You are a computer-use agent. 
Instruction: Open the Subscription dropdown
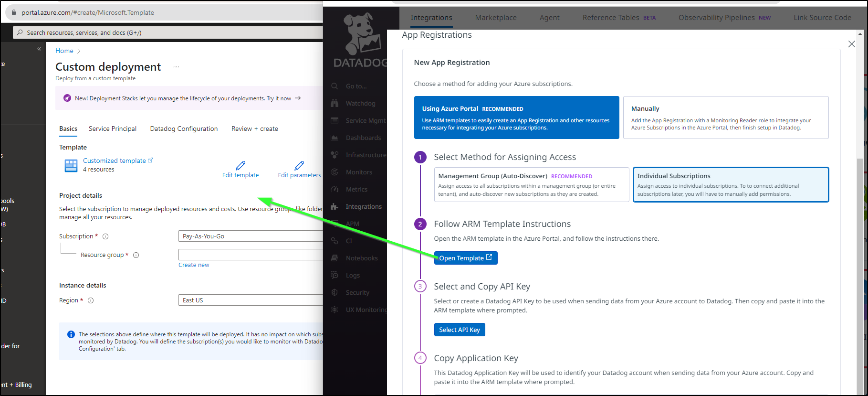tap(251, 236)
